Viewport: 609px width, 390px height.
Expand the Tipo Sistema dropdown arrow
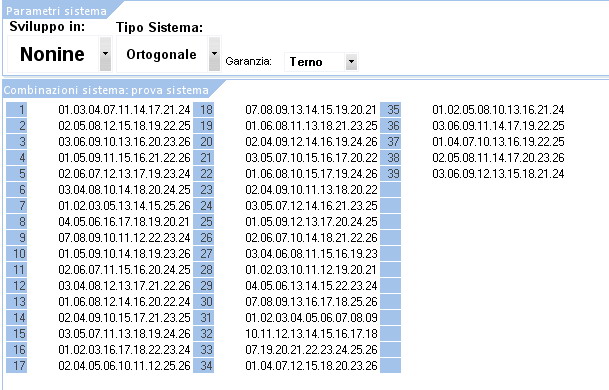point(214,54)
